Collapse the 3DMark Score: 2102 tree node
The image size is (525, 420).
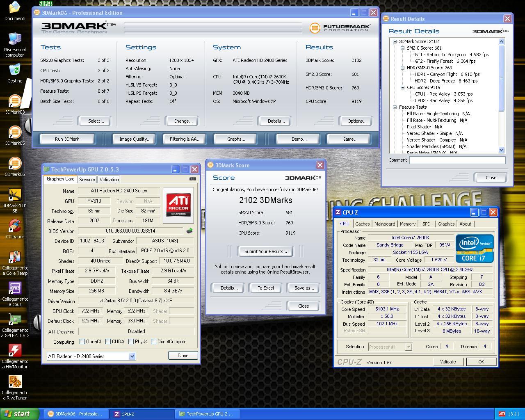(395, 41)
